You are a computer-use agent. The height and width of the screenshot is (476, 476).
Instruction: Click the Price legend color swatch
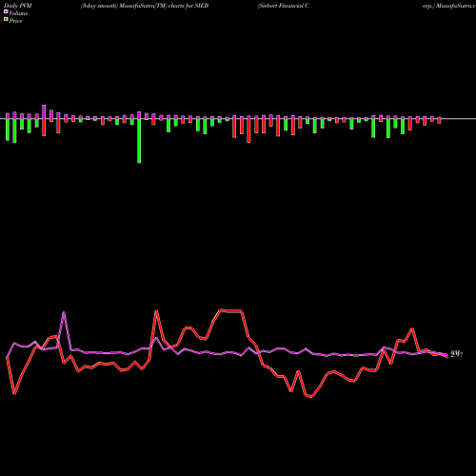coord(6,20)
